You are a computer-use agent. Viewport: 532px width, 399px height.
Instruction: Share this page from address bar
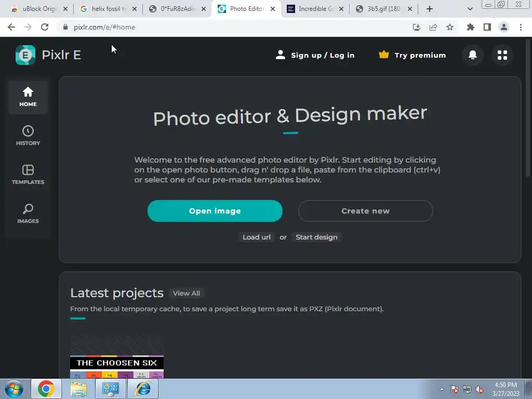pos(433,27)
